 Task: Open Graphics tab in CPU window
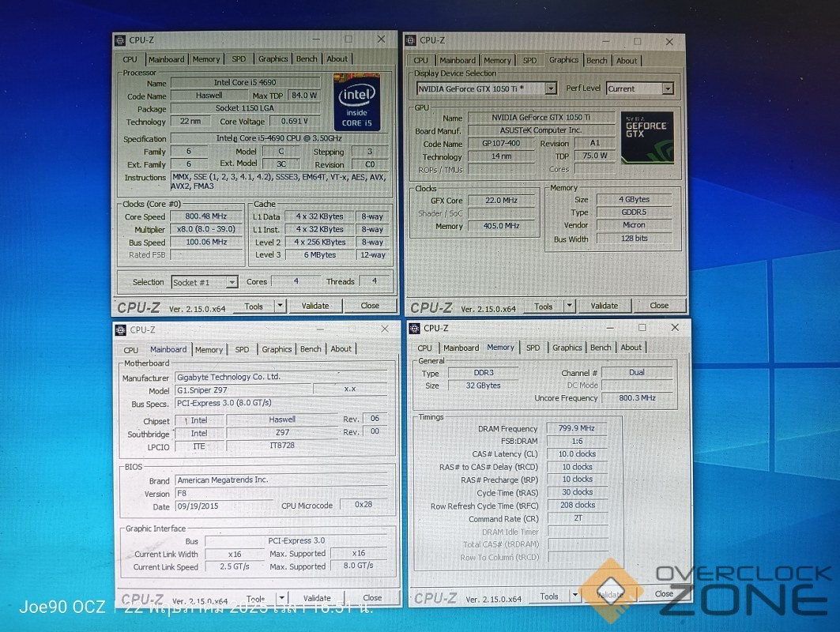pos(273,59)
